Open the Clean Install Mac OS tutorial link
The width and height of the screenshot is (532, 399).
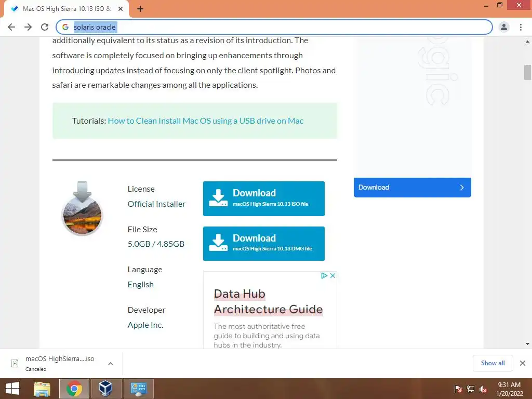pos(206,121)
